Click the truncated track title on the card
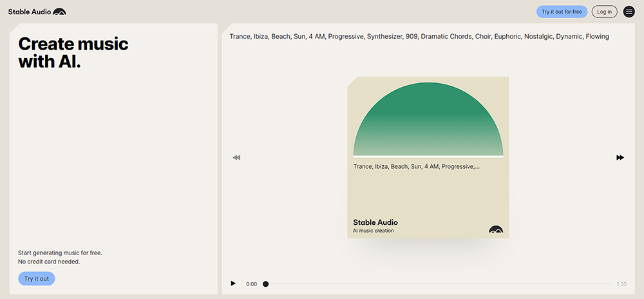644x299 pixels. point(416,166)
